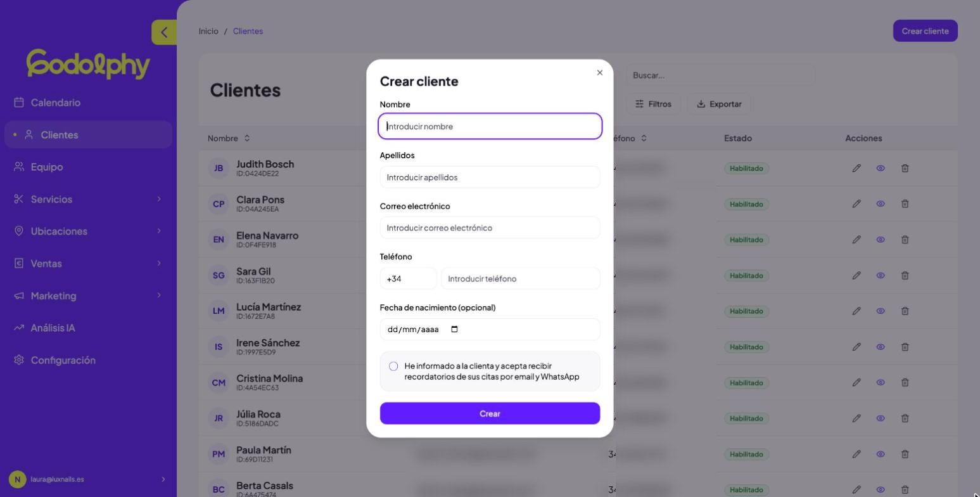Open the date picker calendar icon
980x497 pixels.
pos(454,330)
